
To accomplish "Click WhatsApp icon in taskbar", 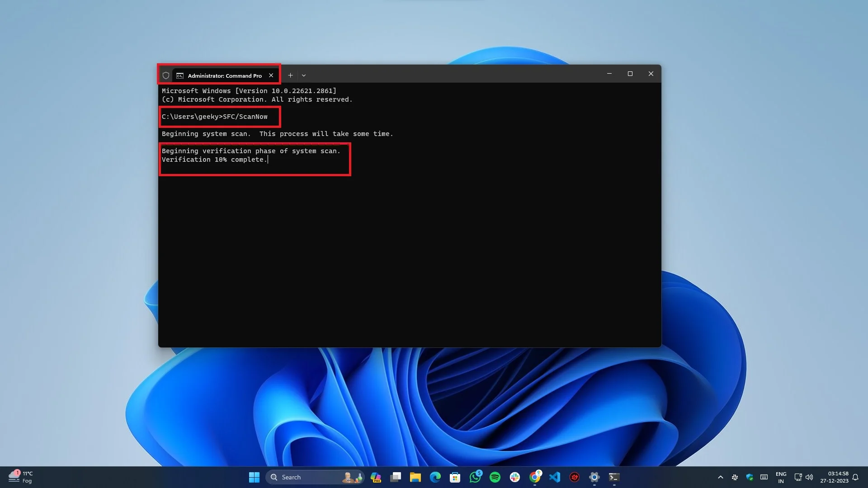I will point(475,477).
